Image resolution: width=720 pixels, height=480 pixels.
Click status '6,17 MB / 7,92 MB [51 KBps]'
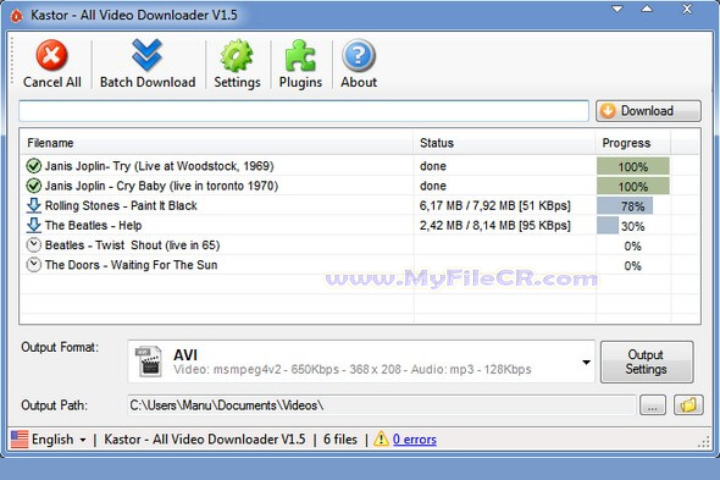click(x=495, y=205)
